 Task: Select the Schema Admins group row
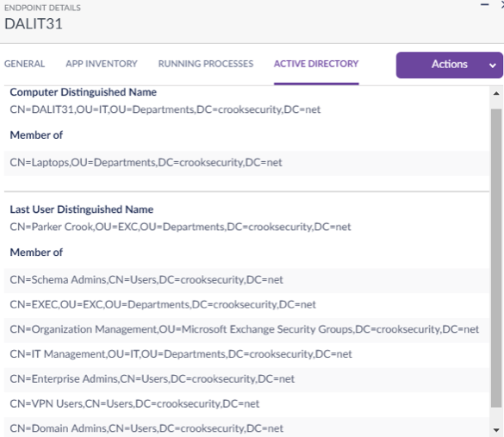click(246, 280)
